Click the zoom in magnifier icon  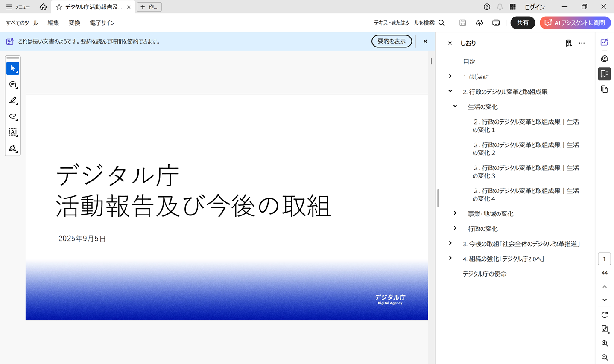coord(605,343)
